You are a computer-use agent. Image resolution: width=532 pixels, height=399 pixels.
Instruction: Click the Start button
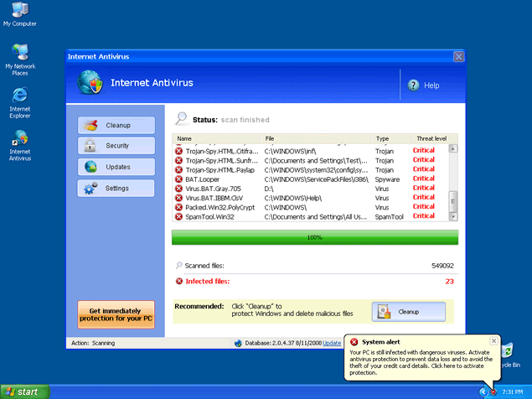tap(24, 391)
